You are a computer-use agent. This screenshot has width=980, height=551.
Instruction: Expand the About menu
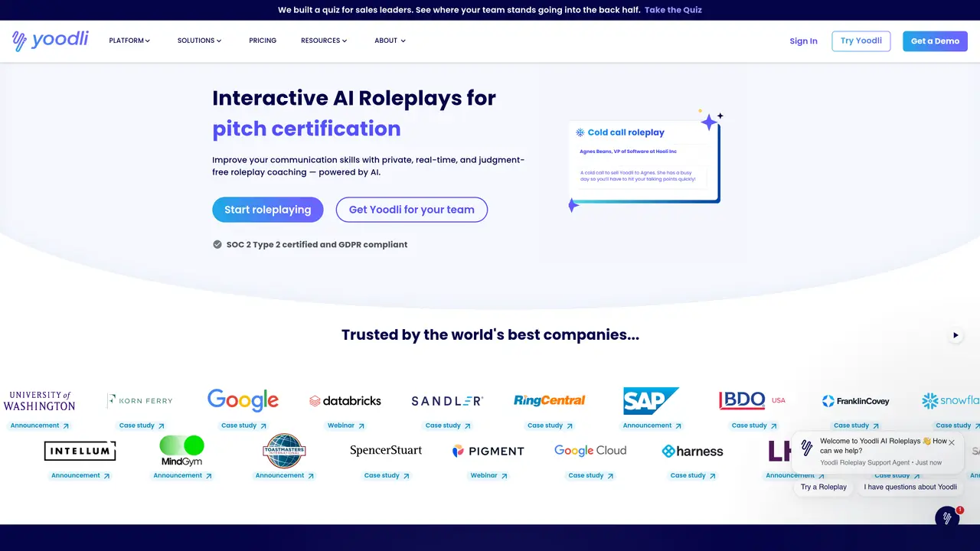pos(390,41)
